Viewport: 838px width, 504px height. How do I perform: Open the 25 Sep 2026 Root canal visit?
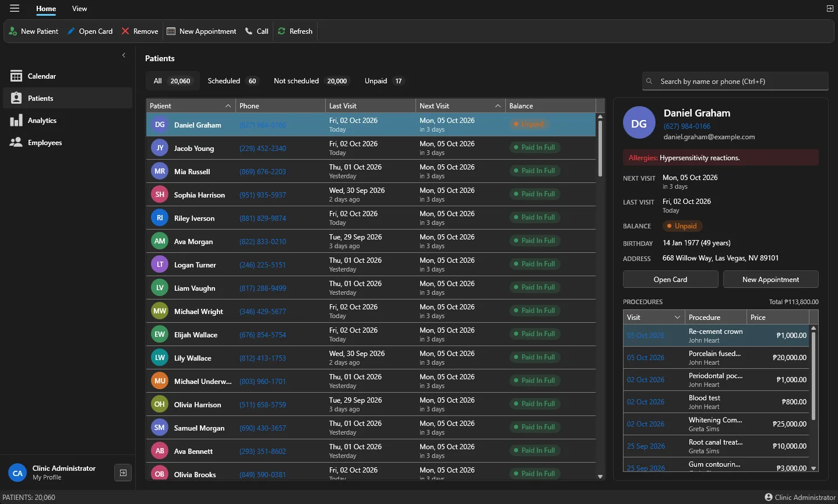(646, 446)
